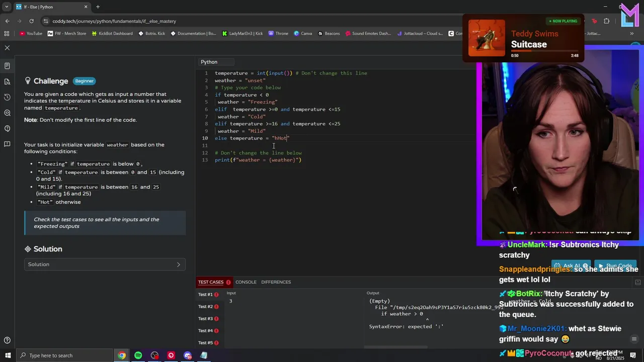Open Chrome tab search dropdown

point(7,7)
